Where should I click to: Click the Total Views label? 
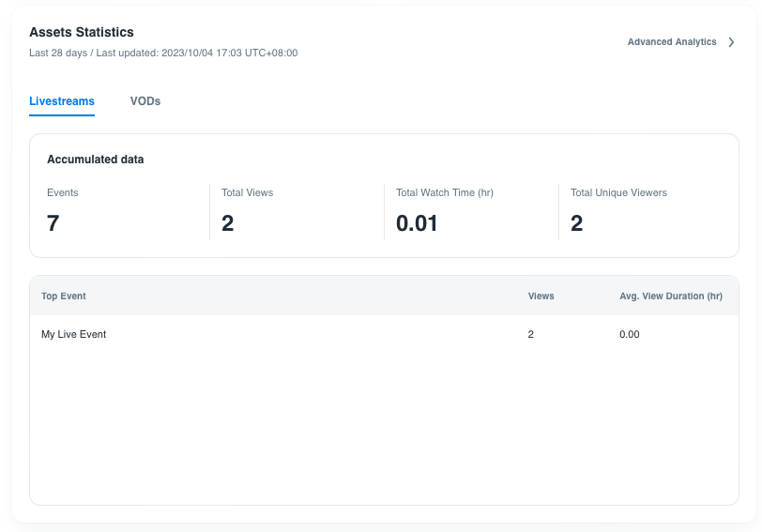pos(247,192)
